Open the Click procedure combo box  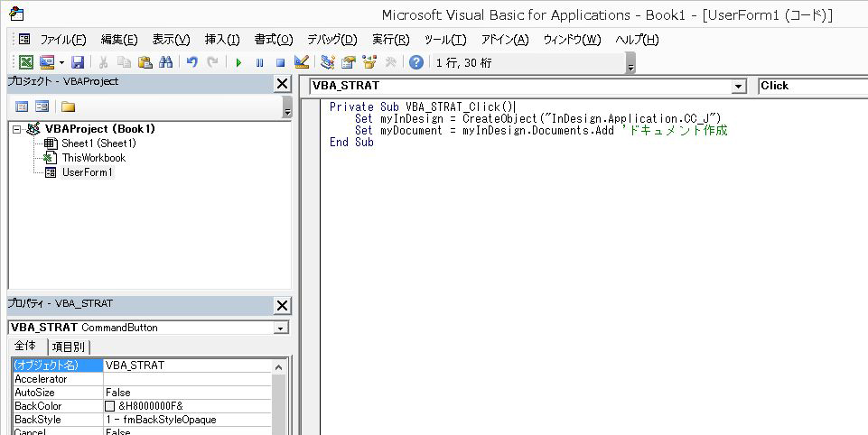[x=813, y=86]
